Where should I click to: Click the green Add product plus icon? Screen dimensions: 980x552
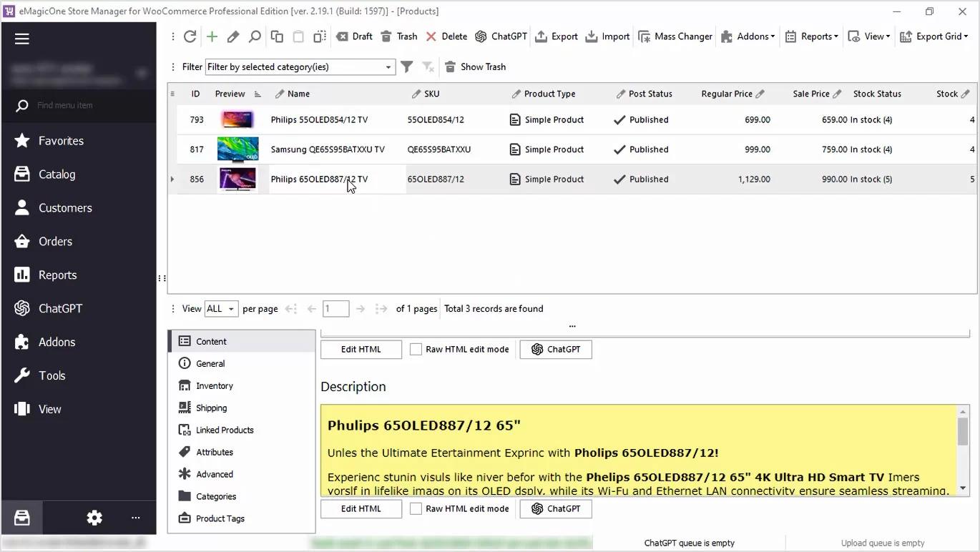pos(212,36)
